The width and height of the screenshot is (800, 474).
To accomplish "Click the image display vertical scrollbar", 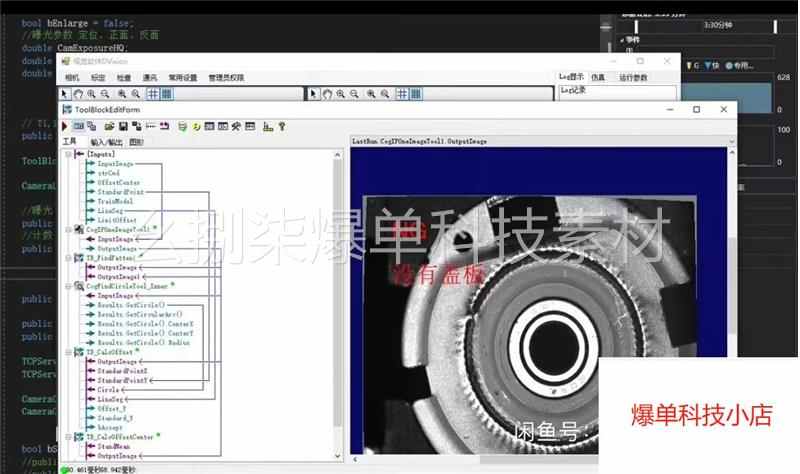I will [732, 286].
